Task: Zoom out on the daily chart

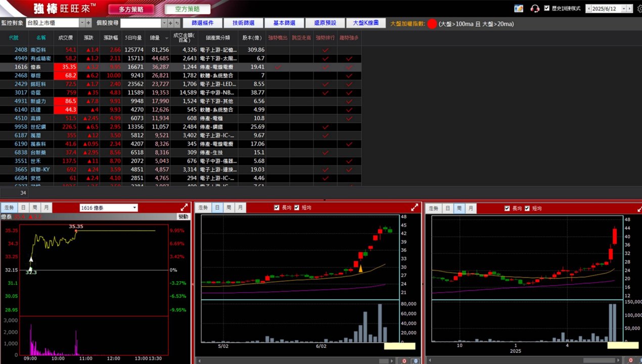Action: [415, 360]
